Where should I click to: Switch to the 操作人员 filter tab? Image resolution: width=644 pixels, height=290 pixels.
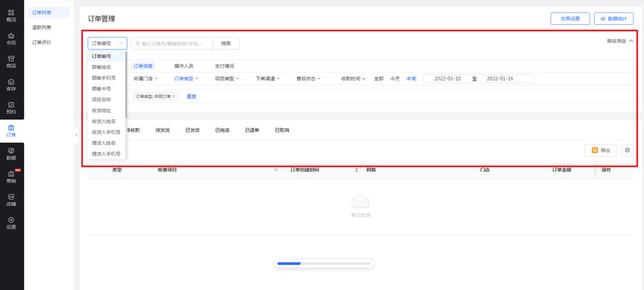point(184,66)
